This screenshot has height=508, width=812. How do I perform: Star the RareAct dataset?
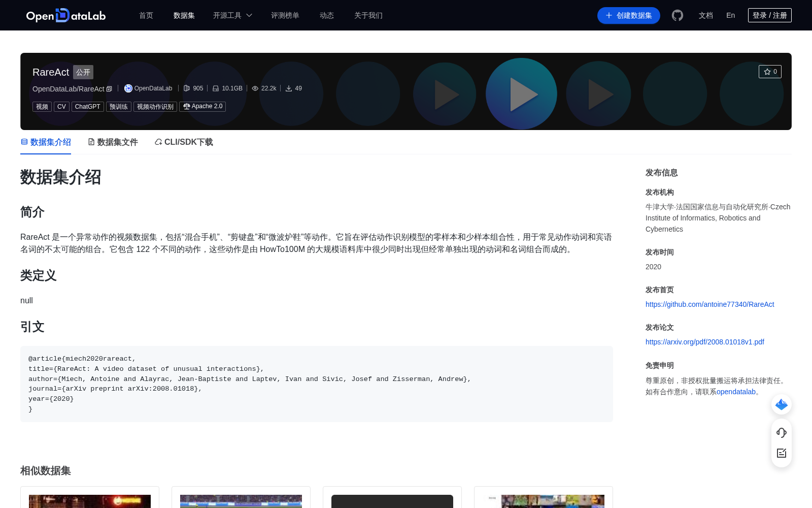[770, 72]
